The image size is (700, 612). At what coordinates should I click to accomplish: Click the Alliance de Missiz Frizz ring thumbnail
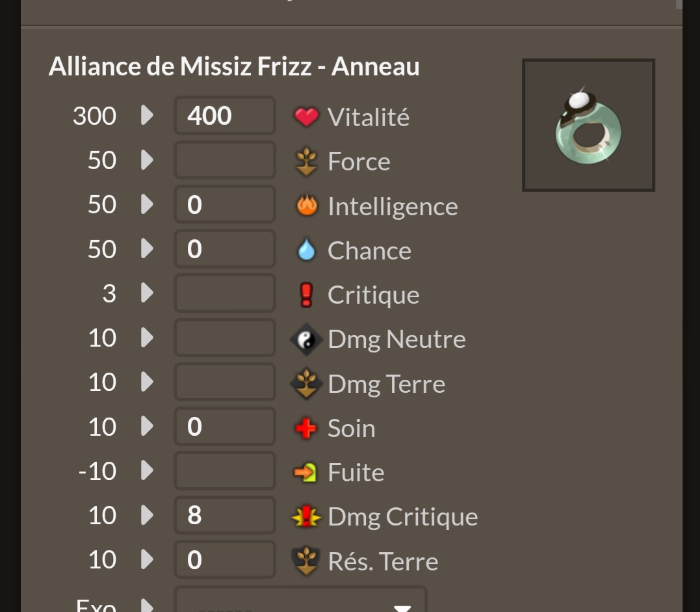pos(588,125)
